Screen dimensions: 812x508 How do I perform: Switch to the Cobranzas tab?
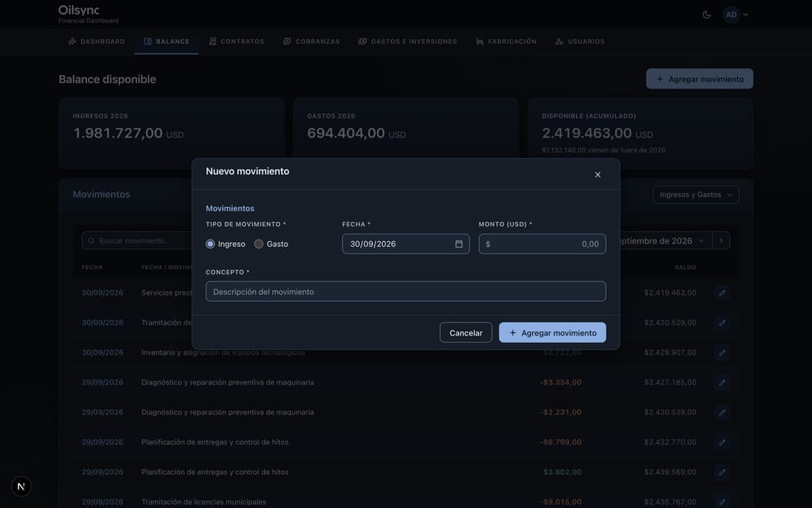pos(312,41)
